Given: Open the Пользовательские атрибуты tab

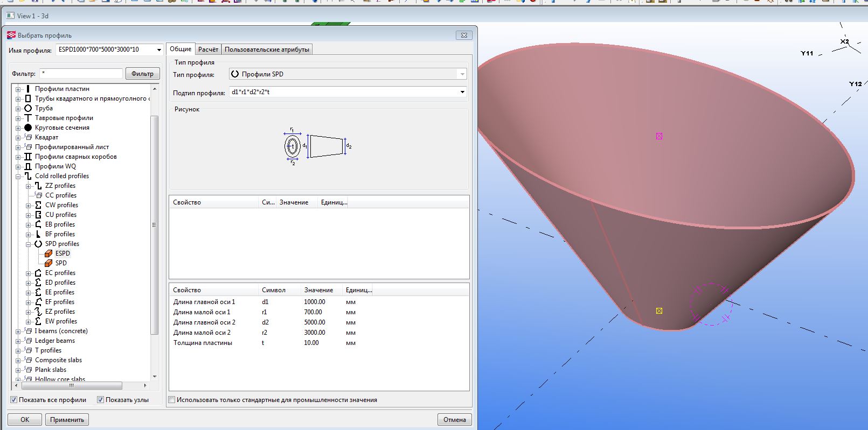Looking at the screenshot, I should click(267, 50).
